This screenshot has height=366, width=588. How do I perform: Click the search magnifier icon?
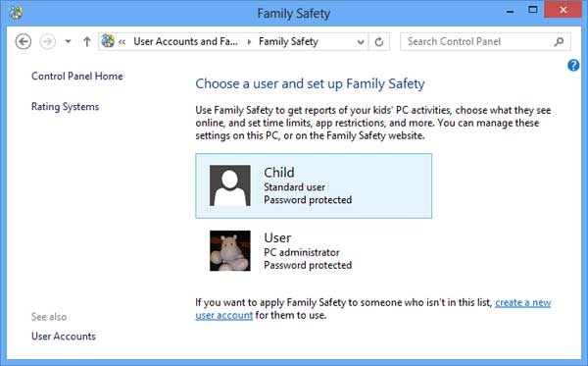click(x=559, y=41)
